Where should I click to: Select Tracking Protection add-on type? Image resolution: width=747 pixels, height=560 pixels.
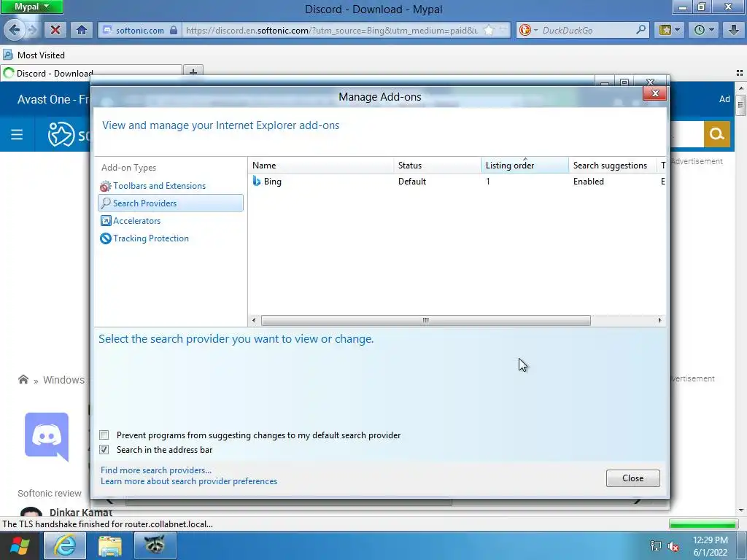(150, 238)
